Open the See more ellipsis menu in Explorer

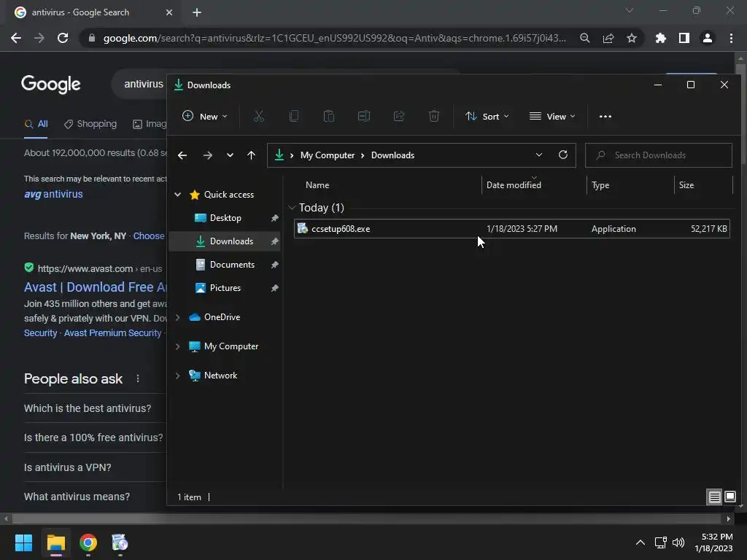click(x=605, y=117)
